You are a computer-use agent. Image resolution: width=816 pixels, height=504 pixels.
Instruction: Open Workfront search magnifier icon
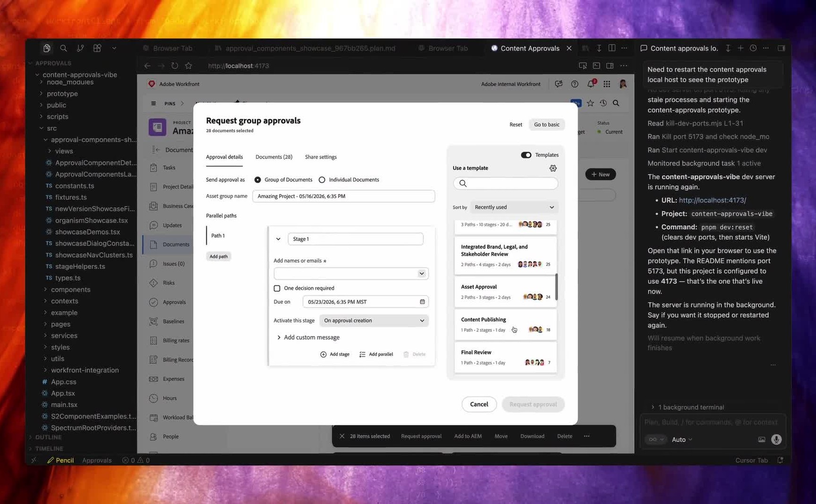[x=616, y=103]
